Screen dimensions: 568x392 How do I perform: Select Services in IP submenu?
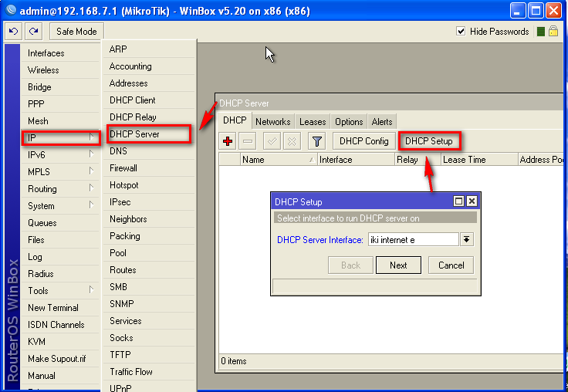coord(149,321)
